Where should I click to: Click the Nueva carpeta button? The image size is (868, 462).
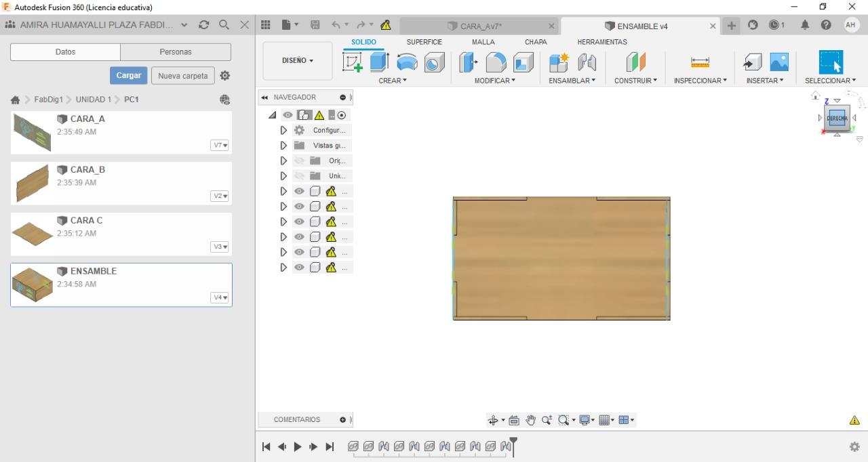point(182,76)
